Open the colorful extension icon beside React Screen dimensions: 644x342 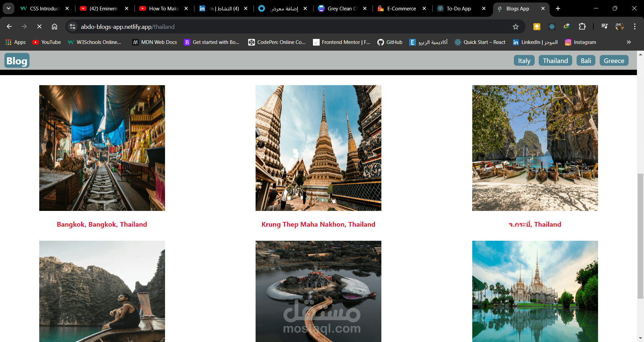tap(567, 26)
